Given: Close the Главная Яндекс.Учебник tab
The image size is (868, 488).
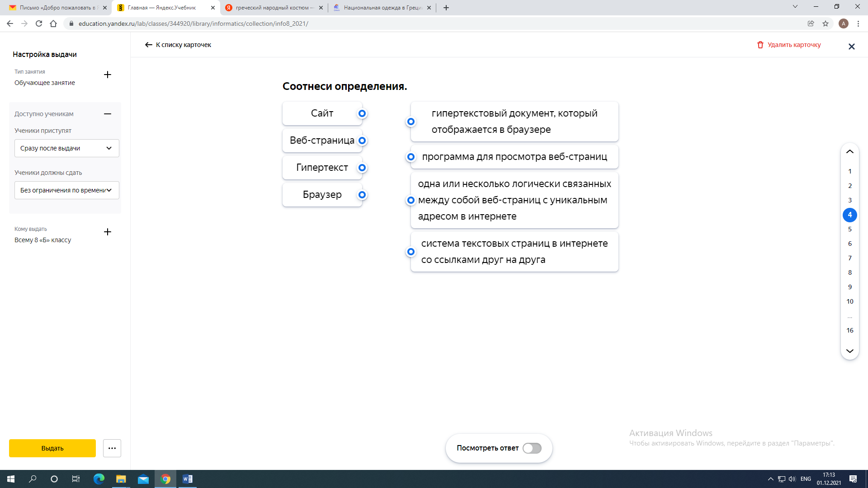Looking at the screenshot, I should point(213,8).
